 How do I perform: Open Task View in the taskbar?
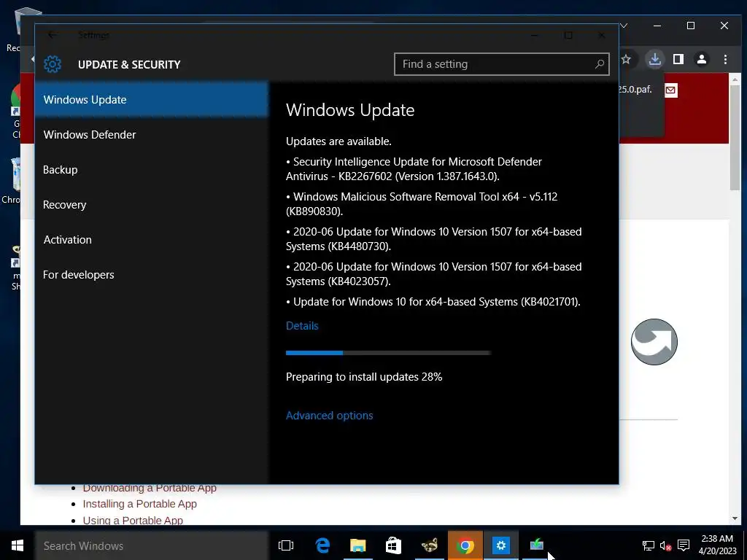click(286, 545)
